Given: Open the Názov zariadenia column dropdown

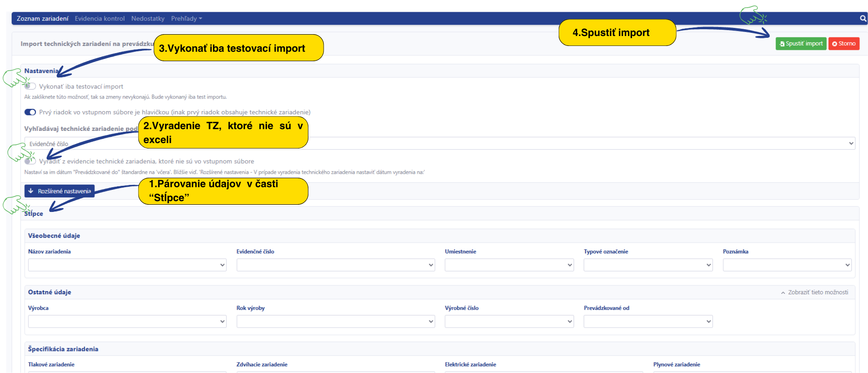Looking at the screenshot, I should (x=127, y=265).
